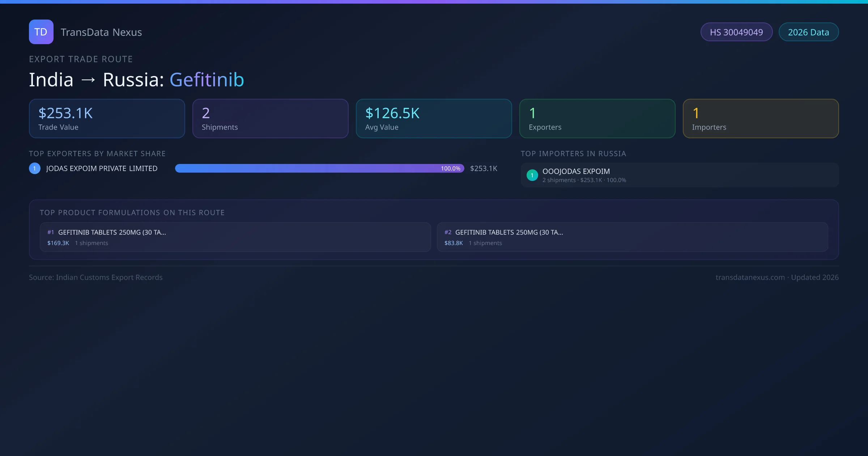Click the green rank 1 importer badge
The image size is (868, 456).
point(532,175)
